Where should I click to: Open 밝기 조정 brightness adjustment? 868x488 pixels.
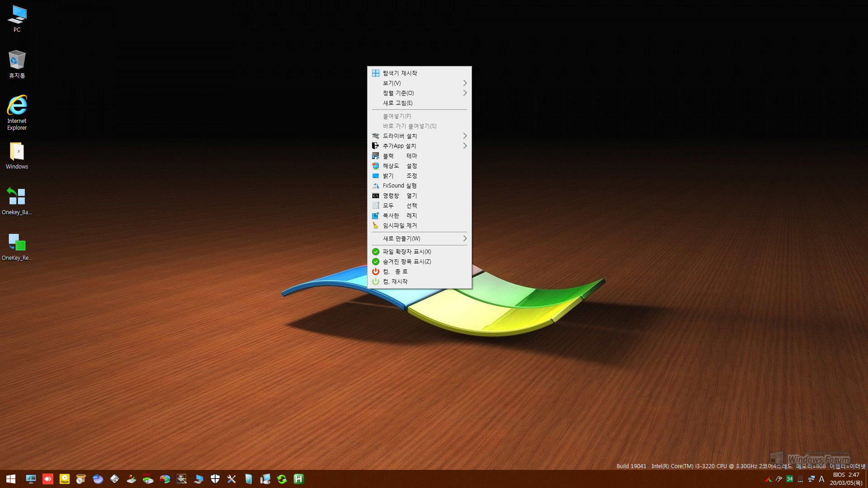pos(419,176)
